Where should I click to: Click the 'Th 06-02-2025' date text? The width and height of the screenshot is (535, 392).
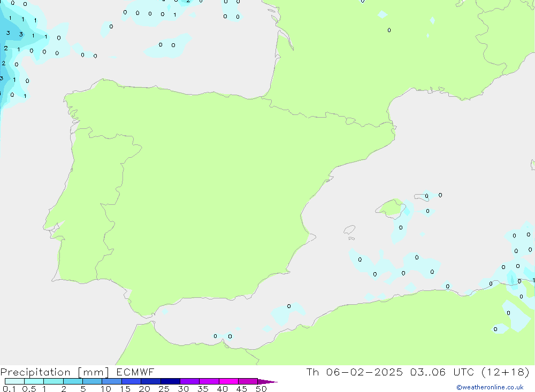(355, 372)
